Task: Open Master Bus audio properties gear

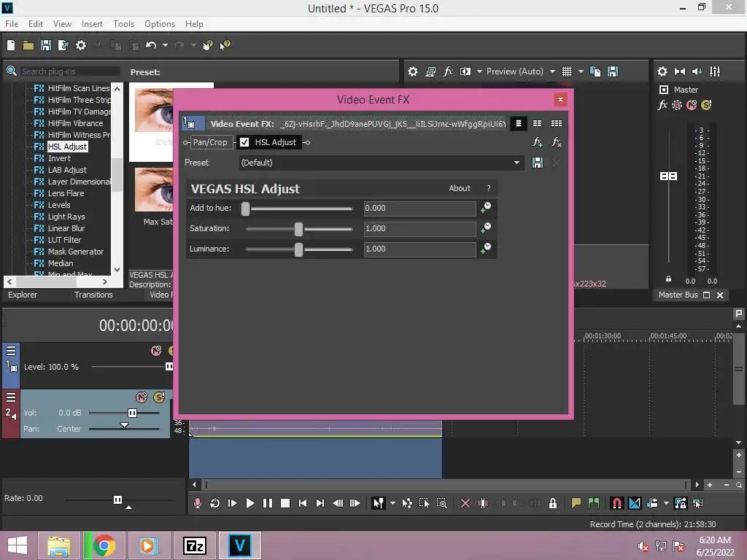Action: 662,71
